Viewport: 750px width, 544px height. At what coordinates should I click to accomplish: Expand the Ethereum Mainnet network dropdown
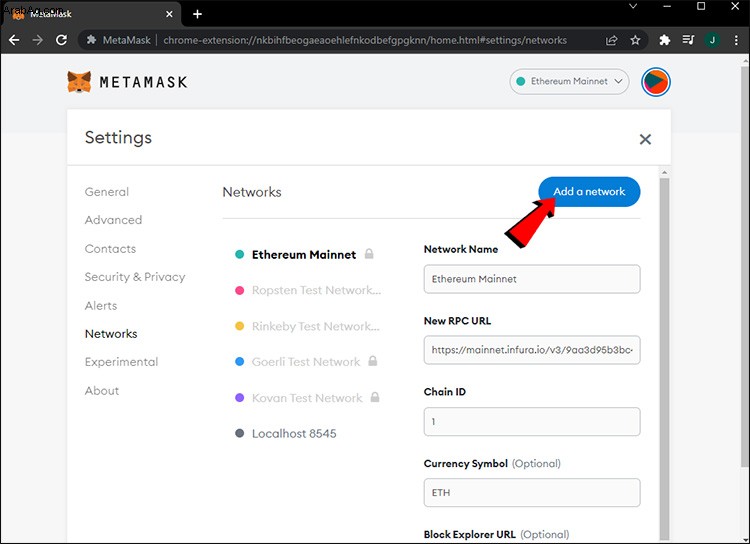[x=569, y=81]
